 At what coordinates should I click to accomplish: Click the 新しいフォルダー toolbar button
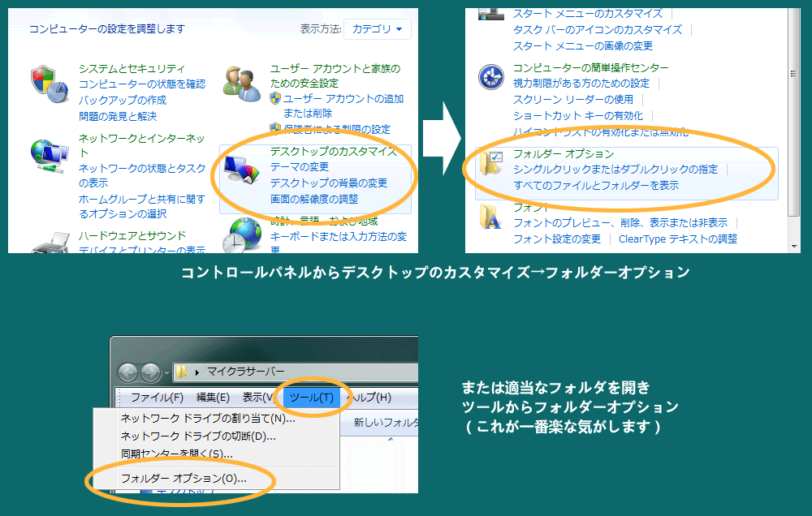(386, 423)
